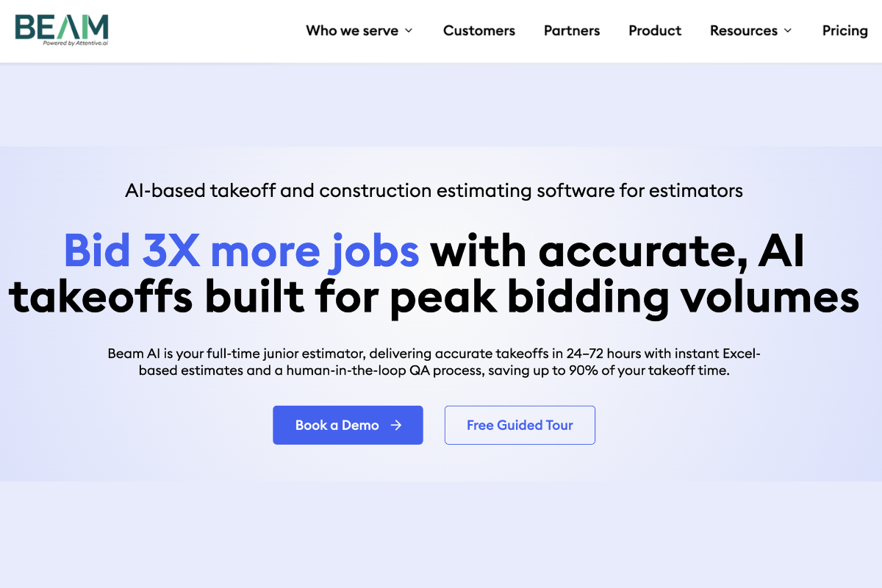Screen dimensions: 882x588
Task: Click the paragraph beginning "Beam AI is your"
Action: pos(434,362)
